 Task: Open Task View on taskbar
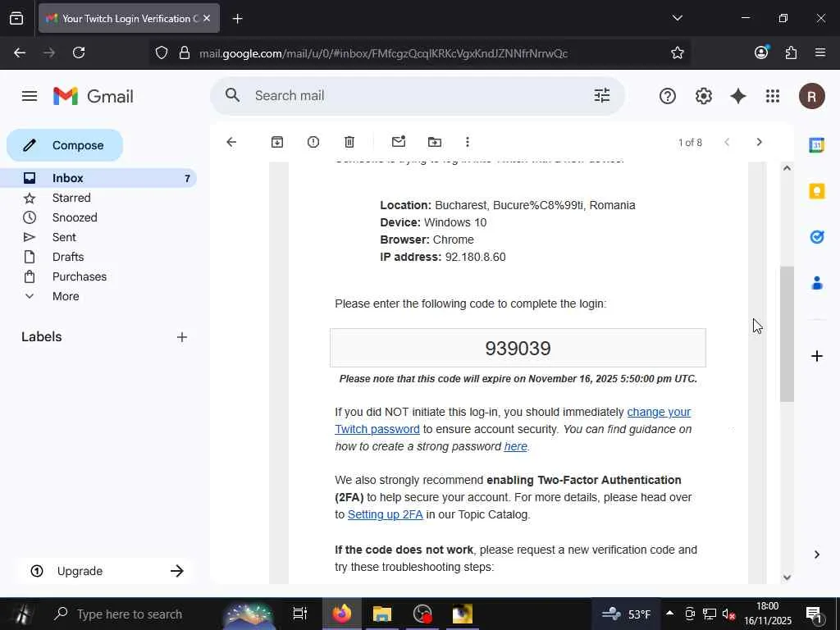click(300, 614)
